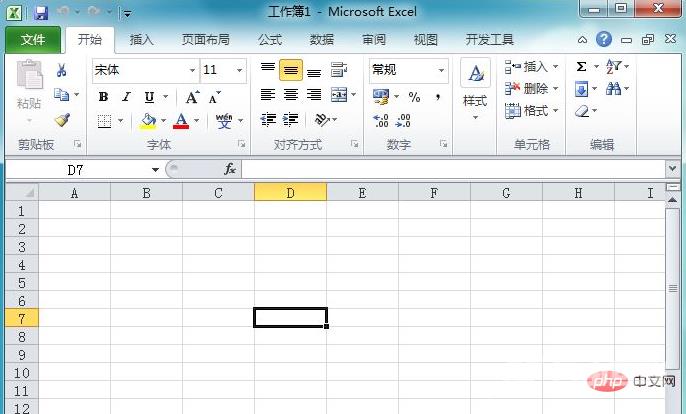Click the Cut scissors icon
686x414 pixels.
point(61,70)
